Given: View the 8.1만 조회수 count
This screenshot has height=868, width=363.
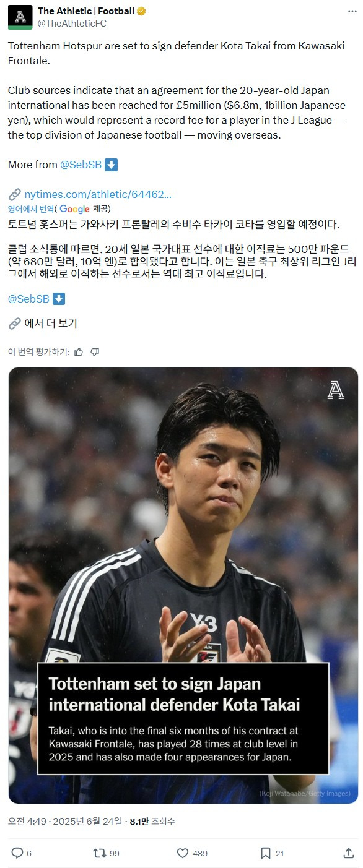Looking at the screenshot, I should pos(152,821).
